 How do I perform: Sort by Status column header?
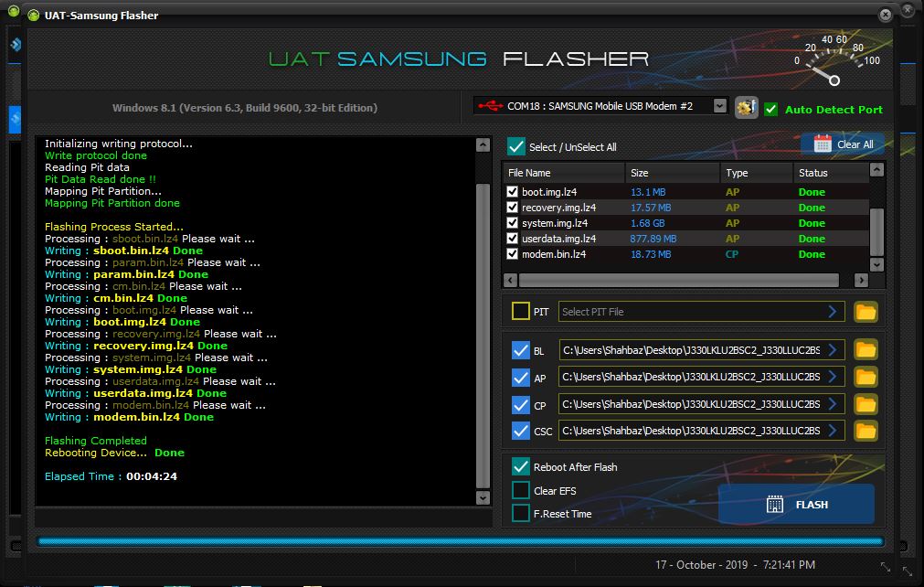click(x=831, y=173)
